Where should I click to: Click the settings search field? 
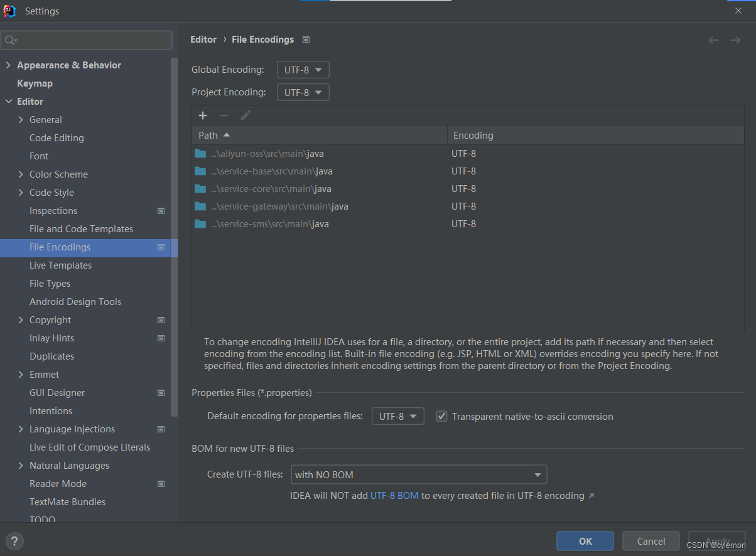click(87, 40)
